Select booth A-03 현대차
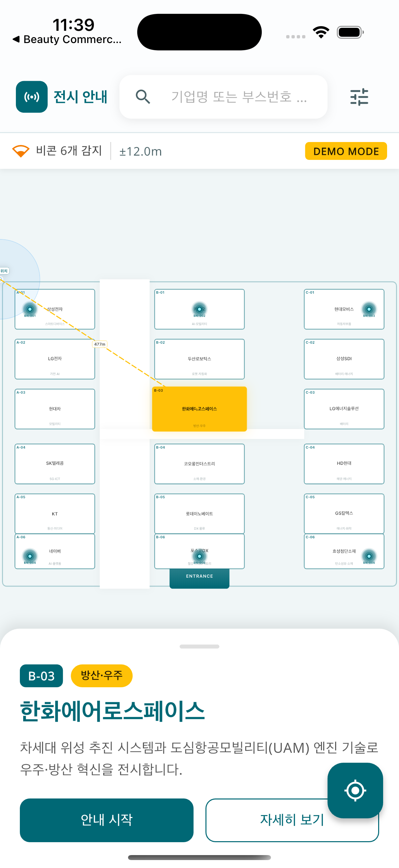399x868 pixels. tap(55, 409)
